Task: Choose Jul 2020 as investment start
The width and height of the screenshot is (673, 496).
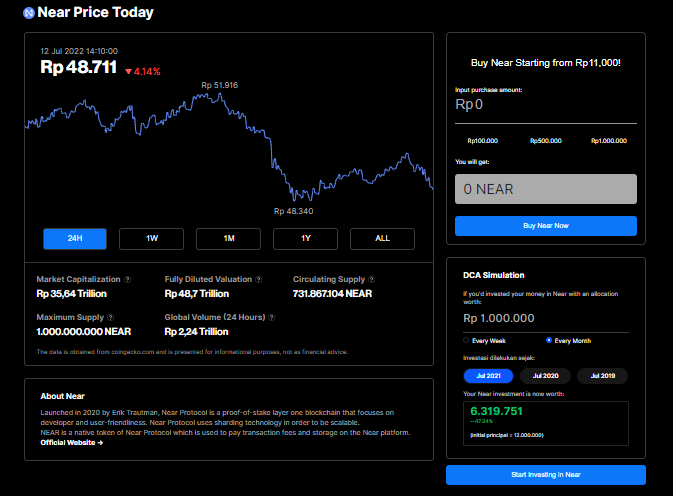Action: pos(546,376)
